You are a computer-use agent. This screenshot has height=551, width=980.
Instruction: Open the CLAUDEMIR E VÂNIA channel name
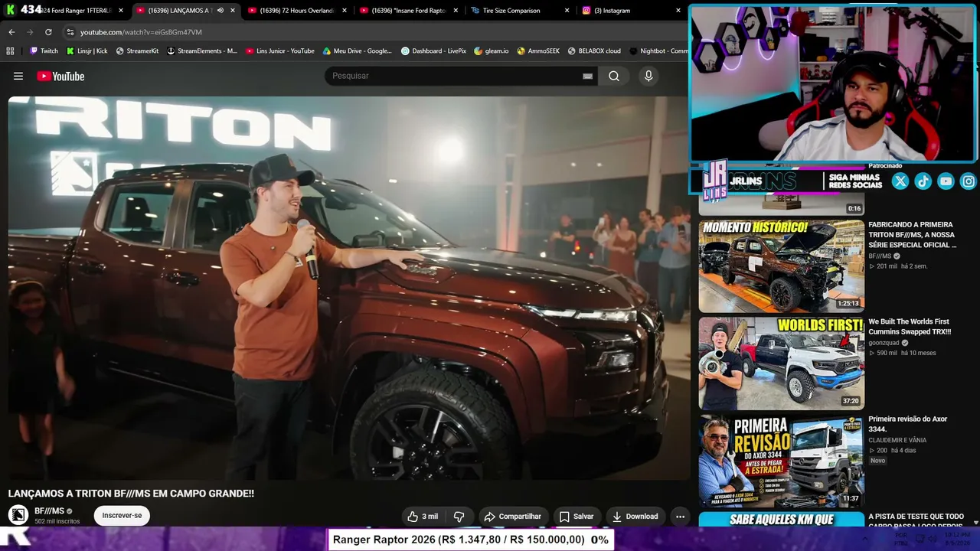click(897, 440)
